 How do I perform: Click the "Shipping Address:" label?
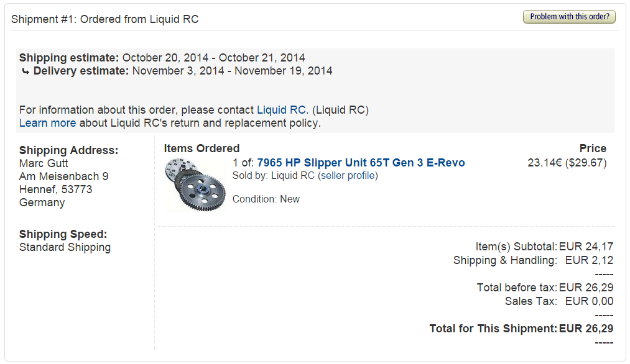click(68, 150)
